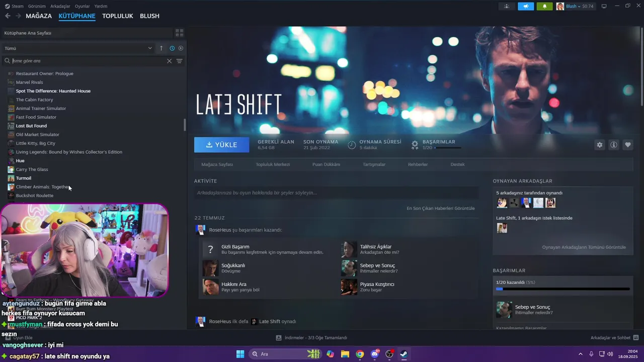Open the Puan Dükkânı link
This screenshot has width=644, height=362.
click(x=326, y=164)
